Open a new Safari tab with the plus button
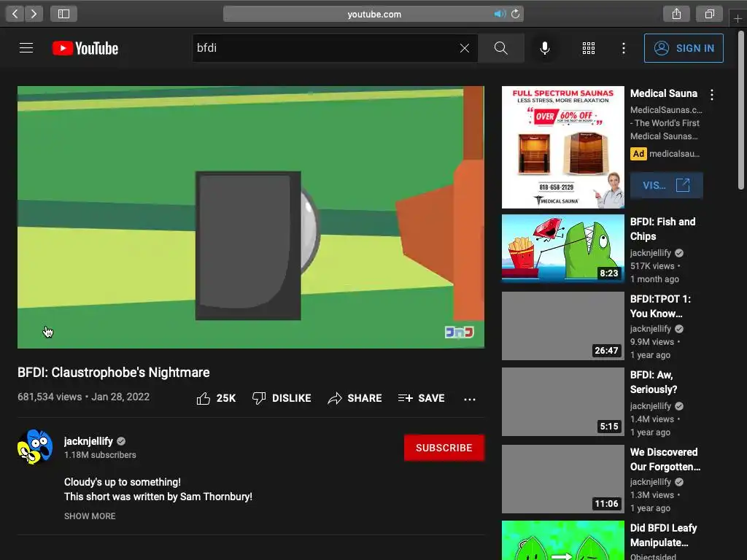 (738, 18)
